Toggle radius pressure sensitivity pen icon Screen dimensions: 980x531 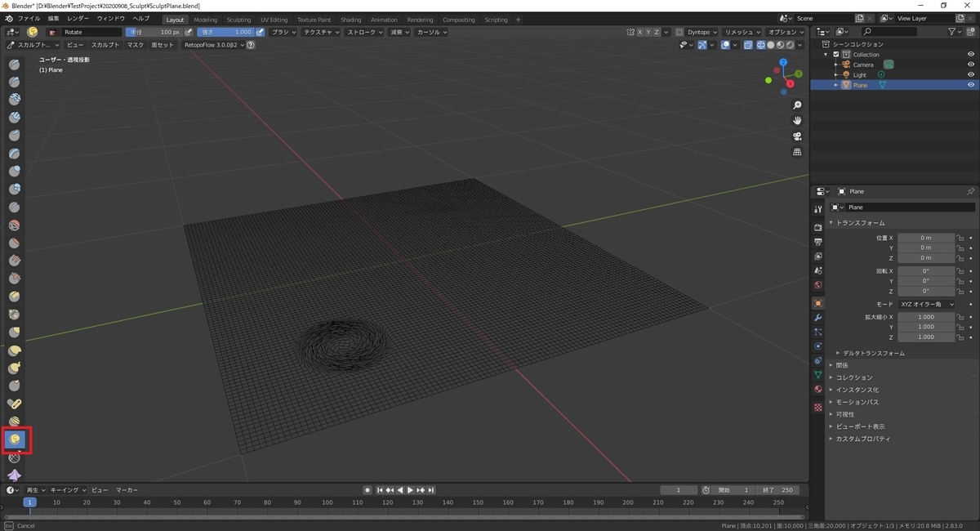(x=189, y=32)
